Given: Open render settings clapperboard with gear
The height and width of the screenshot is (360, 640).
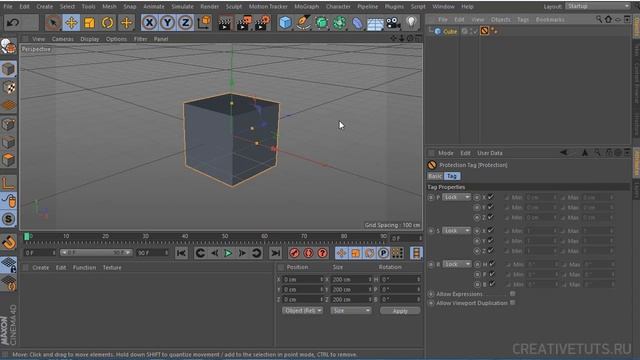Looking at the screenshot, I should pyautogui.click(x=262, y=23).
